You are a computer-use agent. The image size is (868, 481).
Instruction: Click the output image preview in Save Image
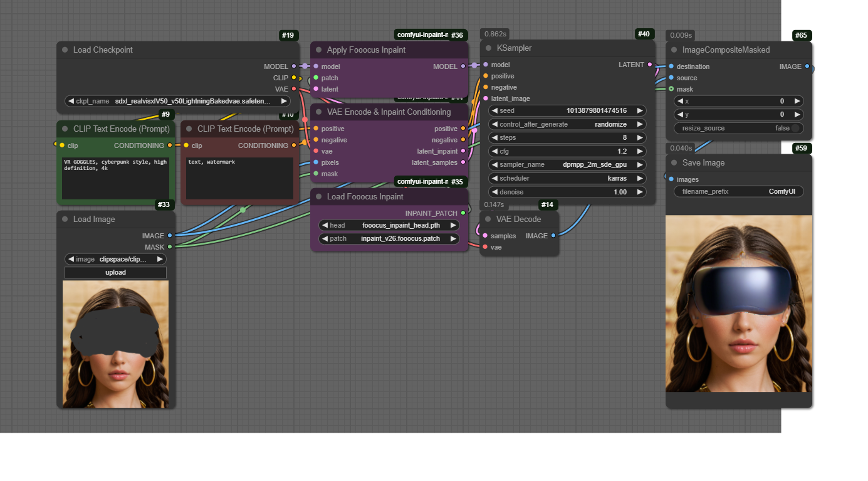coord(738,304)
